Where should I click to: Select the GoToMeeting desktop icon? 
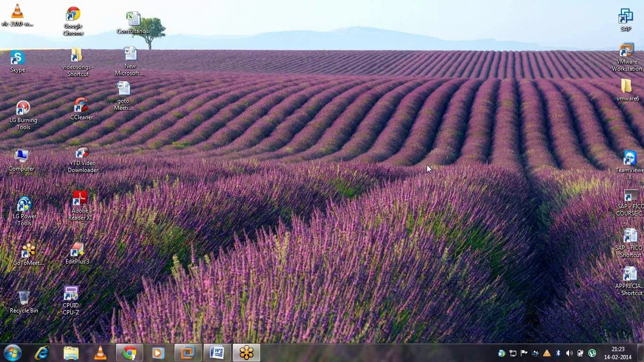pyautogui.click(x=28, y=254)
